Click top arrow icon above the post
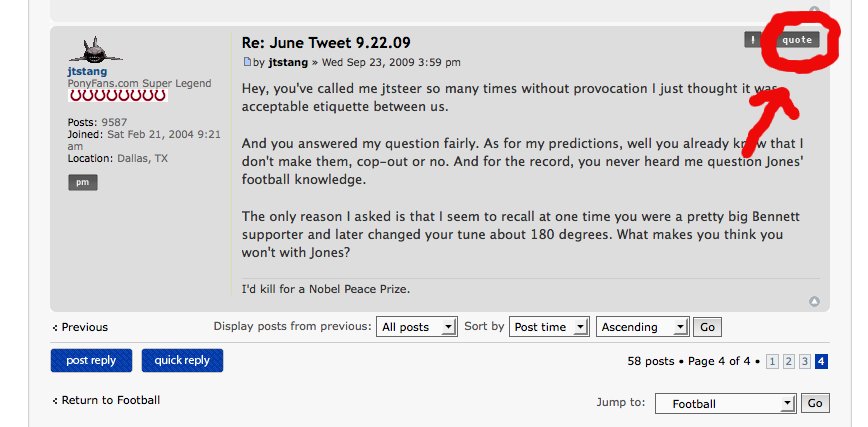The height and width of the screenshot is (427, 868). click(x=814, y=9)
